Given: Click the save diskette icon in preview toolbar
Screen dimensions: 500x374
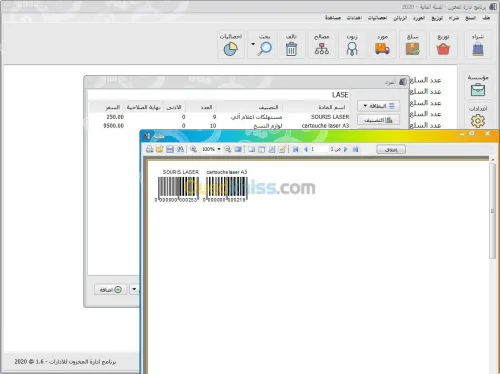Looking at the screenshot, I should pyautogui.click(x=170, y=149).
